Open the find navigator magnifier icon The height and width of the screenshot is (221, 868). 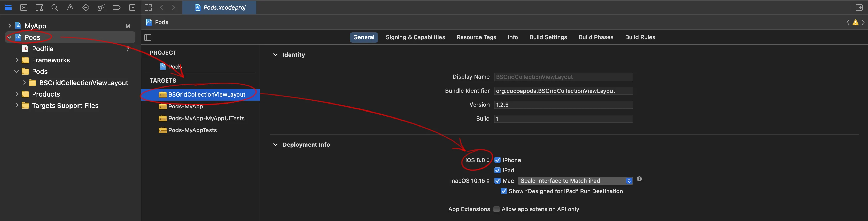pos(55,7)
